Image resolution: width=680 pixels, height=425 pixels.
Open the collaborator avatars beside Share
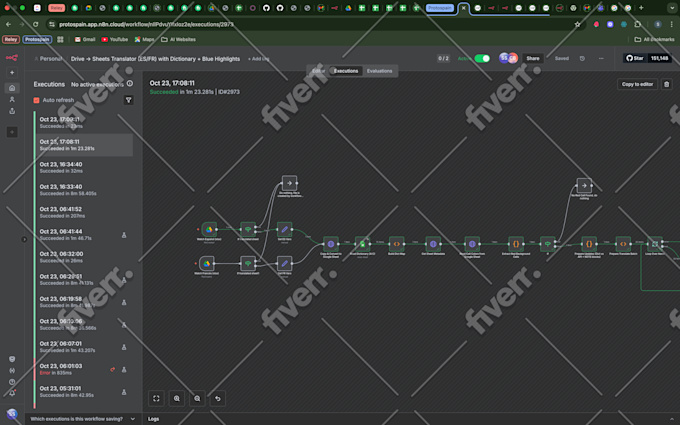click(x=508, y=58)
